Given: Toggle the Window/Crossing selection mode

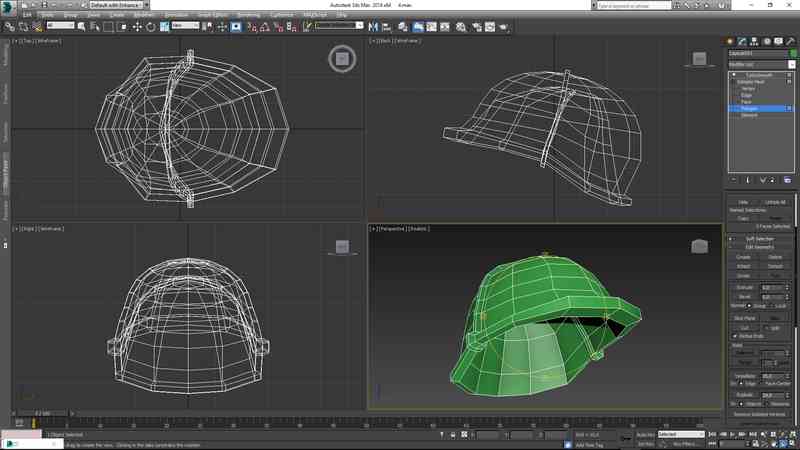Looking at the screenshot, I should (x=122, y=27).
